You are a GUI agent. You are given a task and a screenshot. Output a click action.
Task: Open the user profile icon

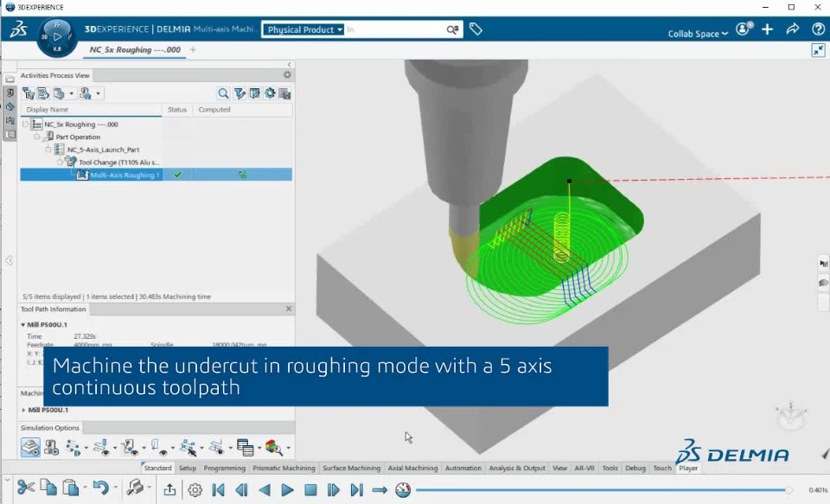click(744, 29)
